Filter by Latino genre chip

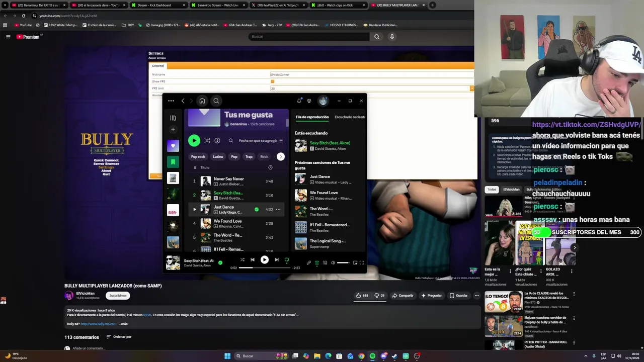pos(218,156)
